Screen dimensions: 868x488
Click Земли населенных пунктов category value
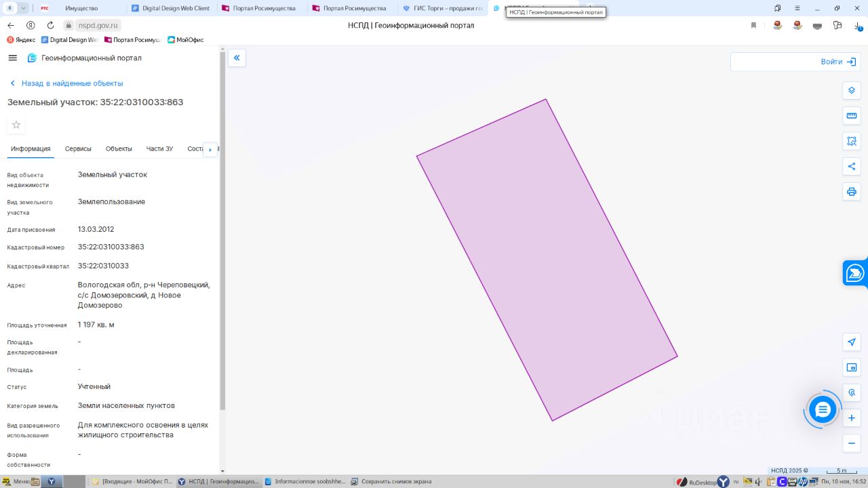click(x=126, y=405)
